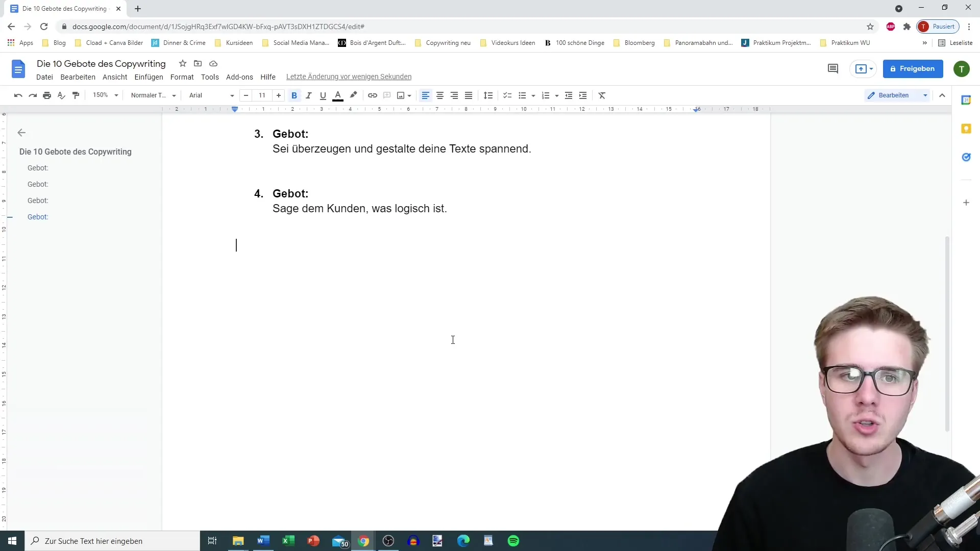This screenshot has width=980, height=551.
Task: Click the Freigeben button
Action: [913, 68]
